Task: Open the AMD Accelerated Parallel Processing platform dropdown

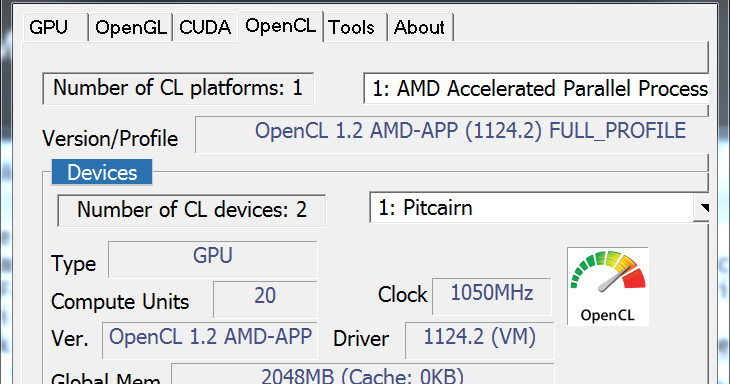Action: point(536,88)
